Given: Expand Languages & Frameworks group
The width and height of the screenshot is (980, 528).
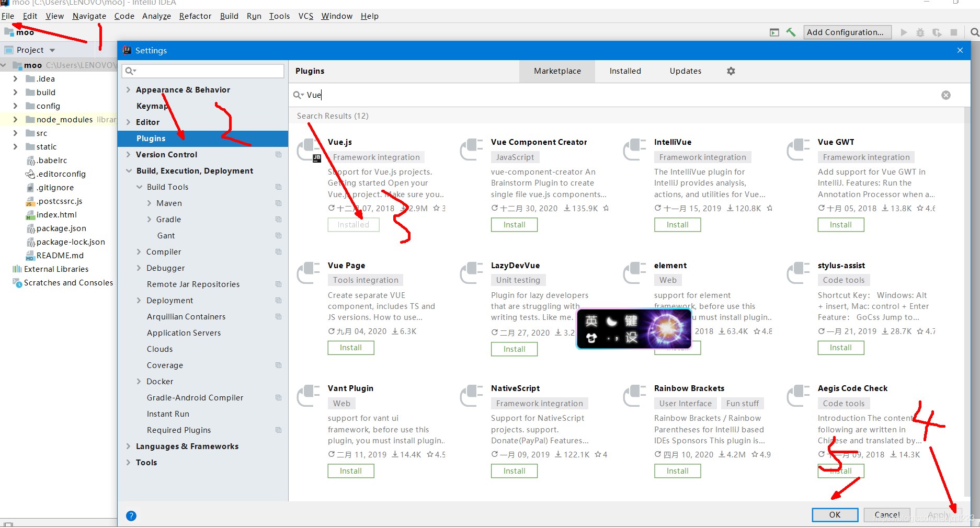Looking at the screenshot, I should tap(129, 446).
